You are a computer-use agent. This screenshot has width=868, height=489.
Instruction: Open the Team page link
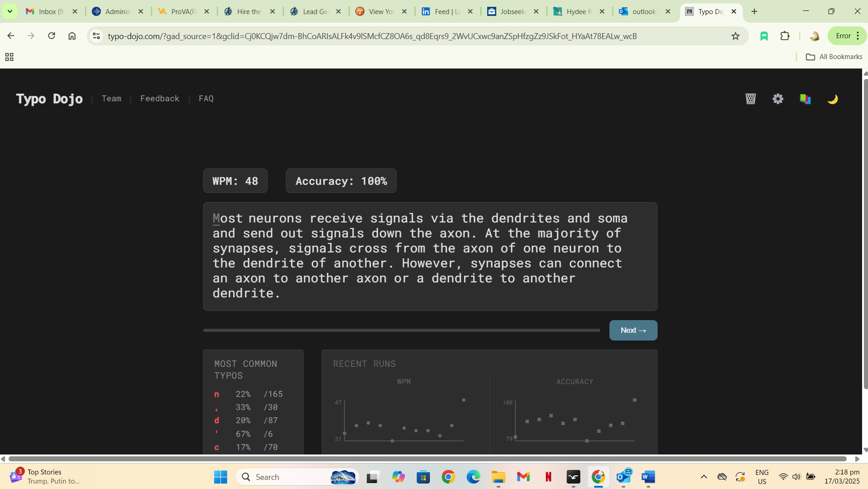111,99
